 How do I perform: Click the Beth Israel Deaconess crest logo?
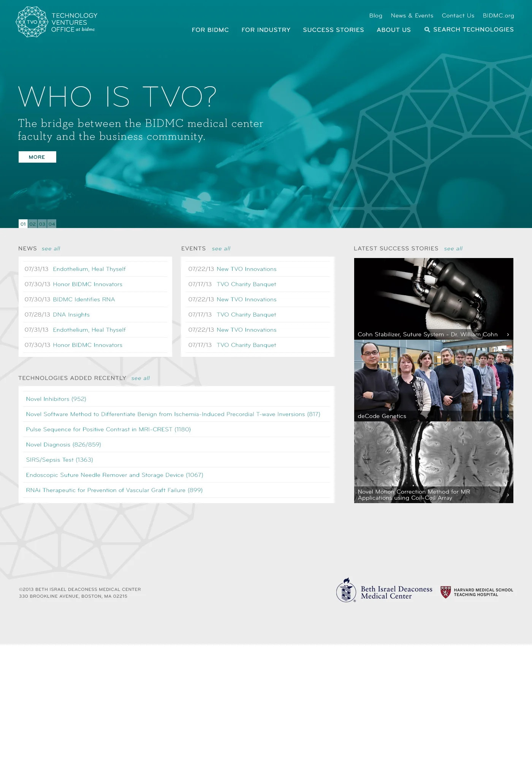tap(346, 590)
